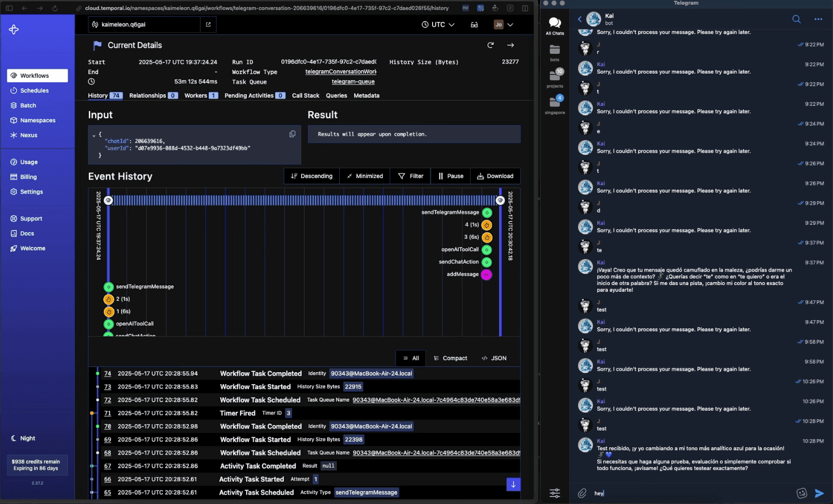Click the right timeline range handle

pos(500,200)
